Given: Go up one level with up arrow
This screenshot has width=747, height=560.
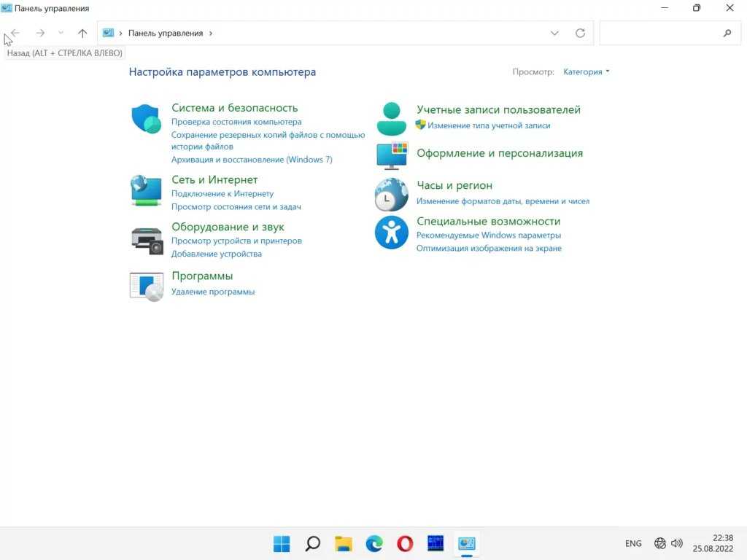Looking at the screenshot, I should pyautogui.click(x=82, y=34).
